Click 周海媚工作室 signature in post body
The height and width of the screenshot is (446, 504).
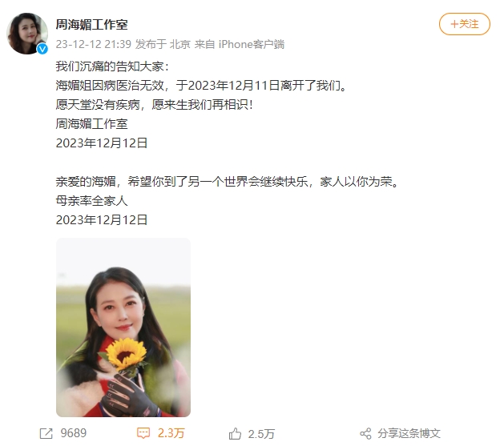(92, 124)
